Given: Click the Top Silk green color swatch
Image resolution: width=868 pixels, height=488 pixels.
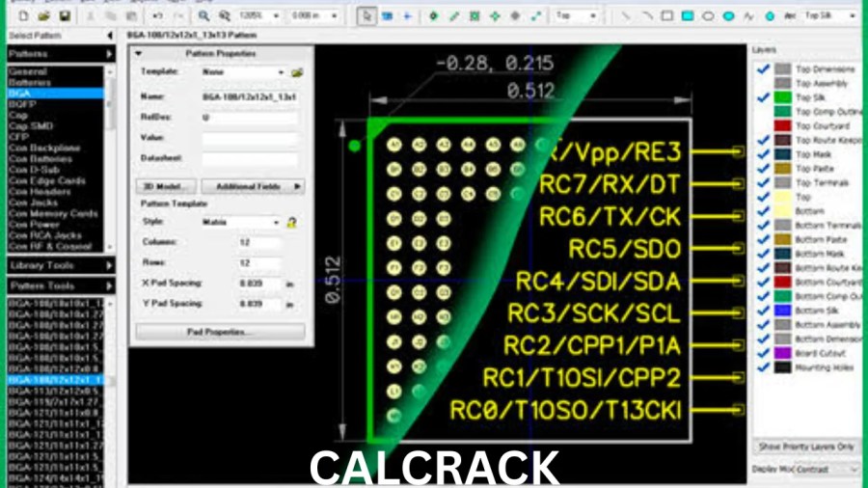Looking at the screenshot, I should pos(782,97).
